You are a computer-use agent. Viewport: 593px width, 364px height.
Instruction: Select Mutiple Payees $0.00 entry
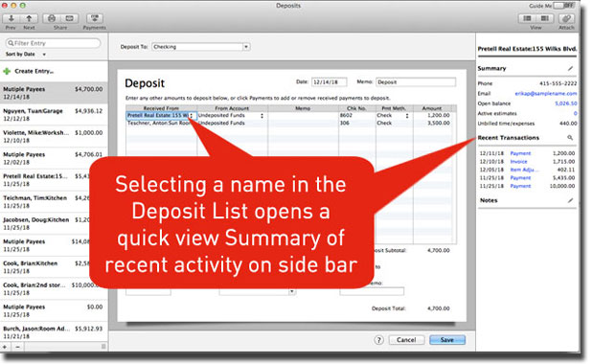pyautogui.click(x=54, y=310)
